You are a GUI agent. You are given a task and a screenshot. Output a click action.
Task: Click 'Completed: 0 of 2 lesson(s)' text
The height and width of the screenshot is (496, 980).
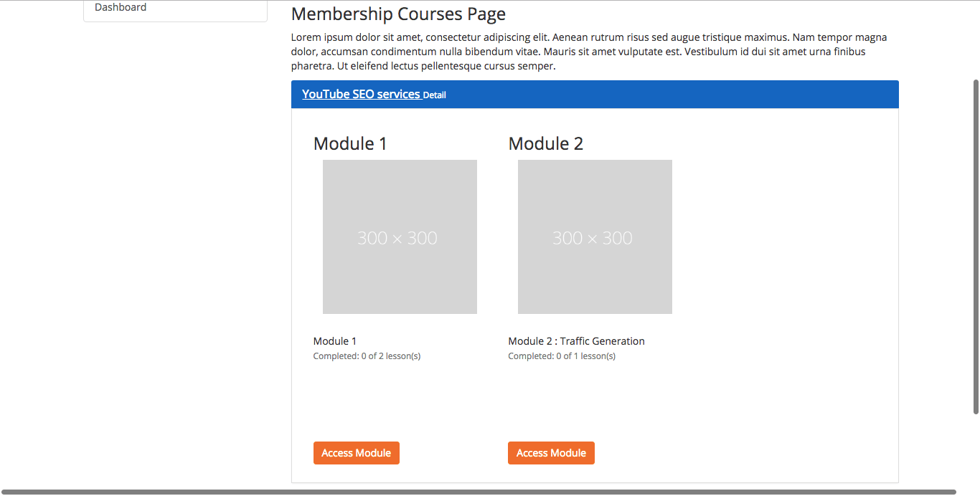pos(367,356)
